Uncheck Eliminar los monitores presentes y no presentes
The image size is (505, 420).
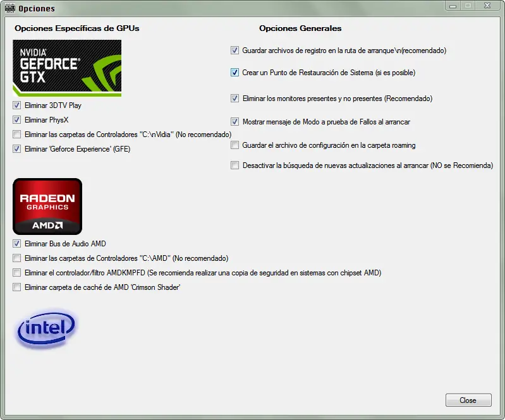[x=234, y=98]
